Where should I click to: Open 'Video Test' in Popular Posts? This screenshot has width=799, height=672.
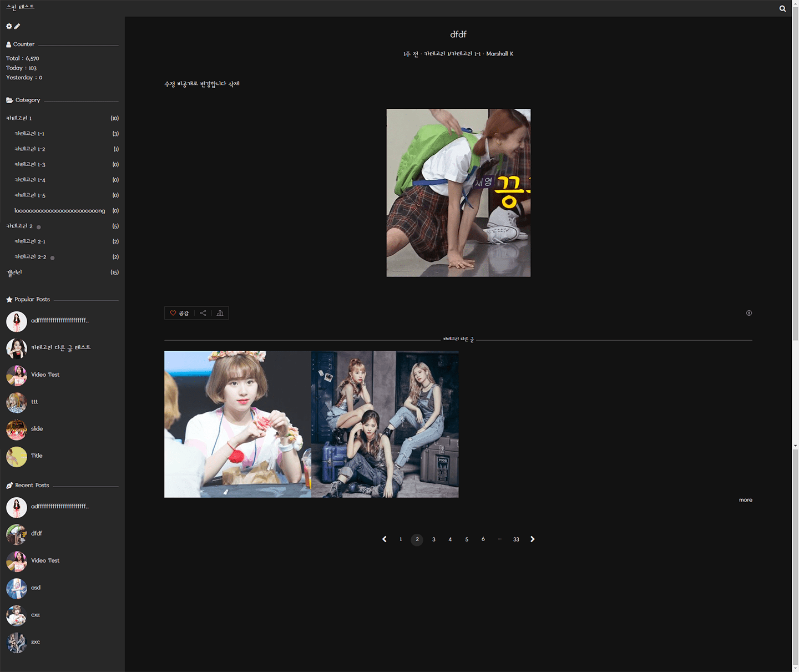(x=45, y=375)
